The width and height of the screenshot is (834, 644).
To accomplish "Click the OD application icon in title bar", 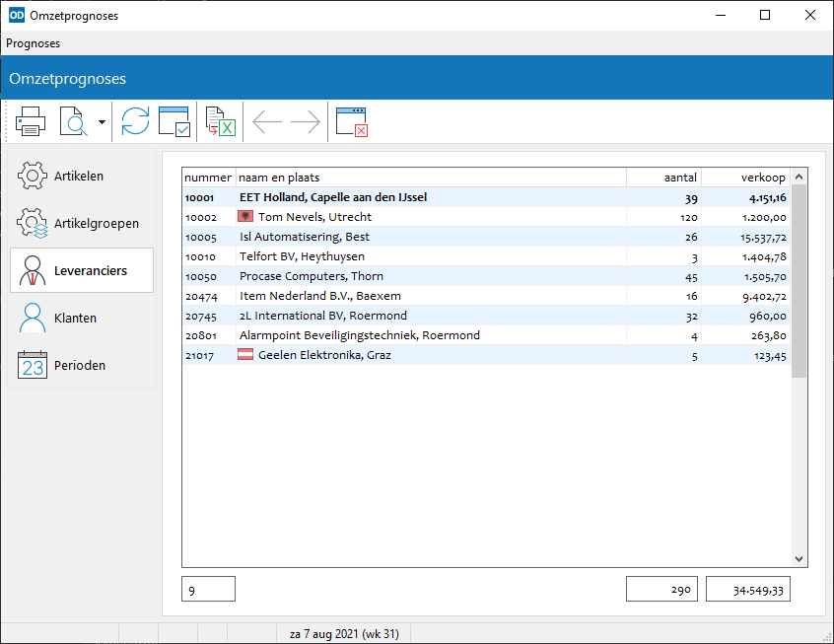I will click(x=17, y=15).
